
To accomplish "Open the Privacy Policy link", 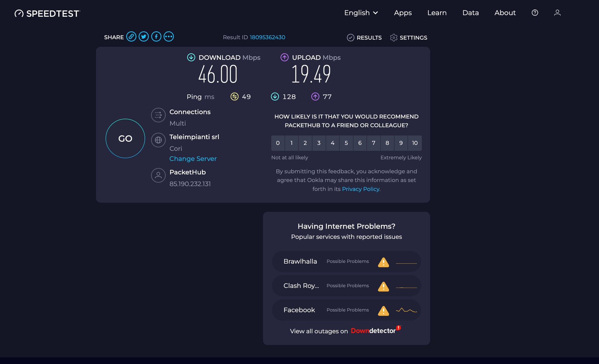I will pyautogui.click(x=361, y=189).
